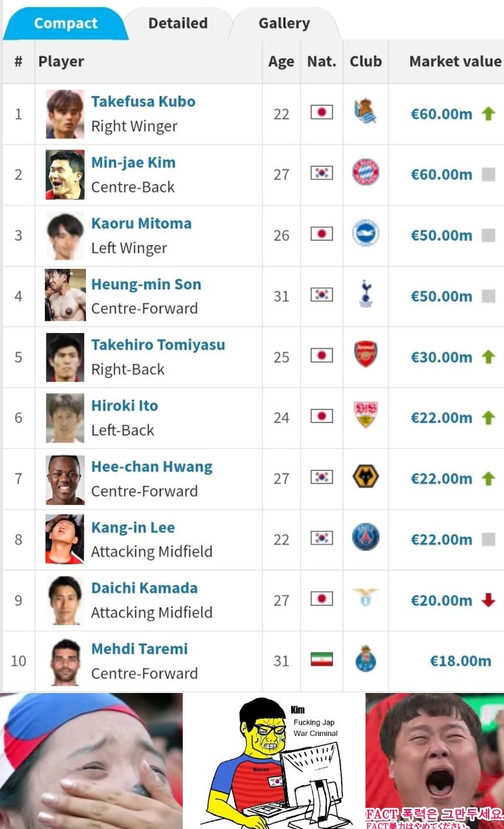Click Daichi Kamada's €20.00m market value
The width and height of the screenshot is (504, 829).
coord(441,601)
